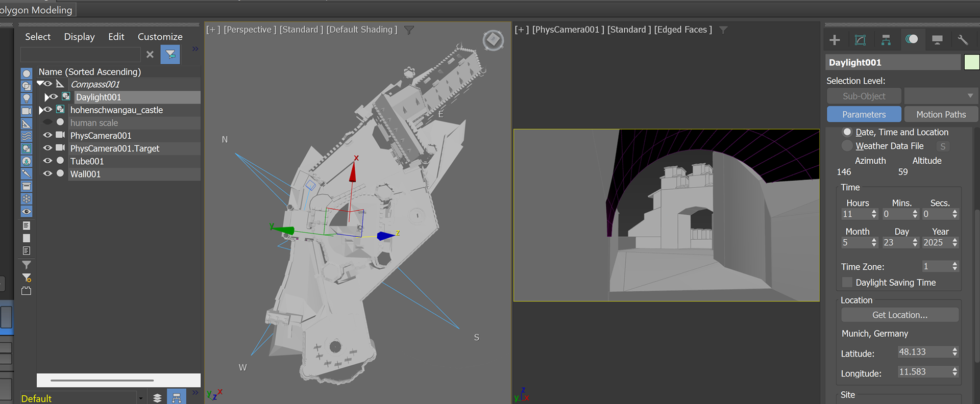Open the Edit menu in scene explorer
This screenshot has height=404, width=980.
click(116, 37)
